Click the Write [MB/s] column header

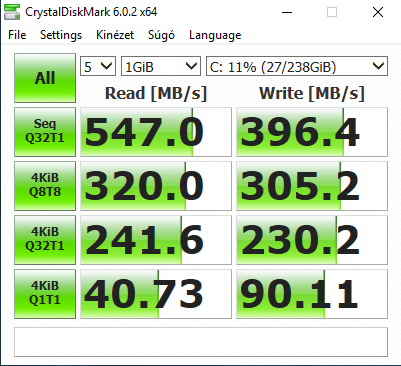(312, 93)
